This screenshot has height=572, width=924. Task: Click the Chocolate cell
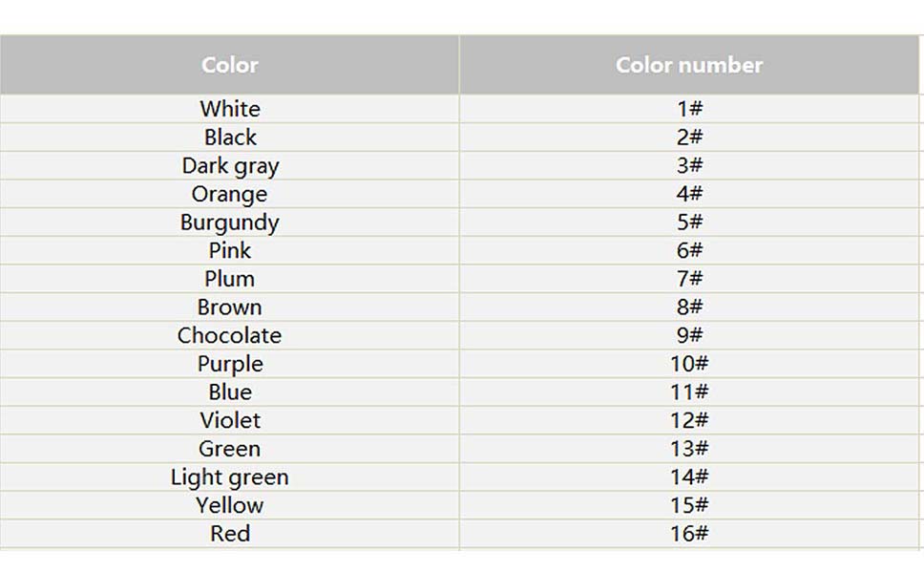point(230,336)
